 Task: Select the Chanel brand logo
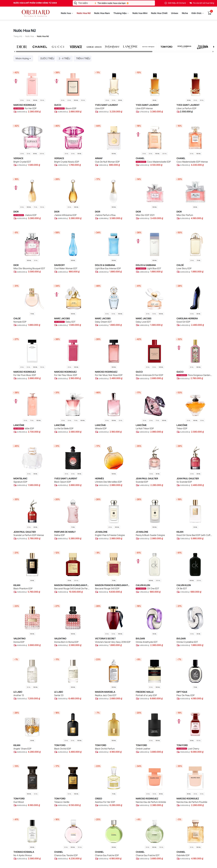pyautogui.click(x=40, y=47)
